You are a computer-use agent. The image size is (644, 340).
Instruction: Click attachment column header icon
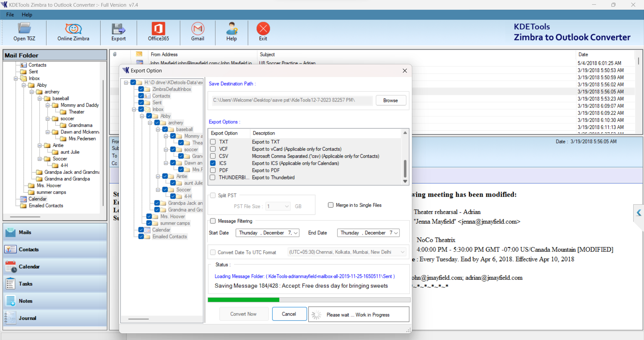115,54
